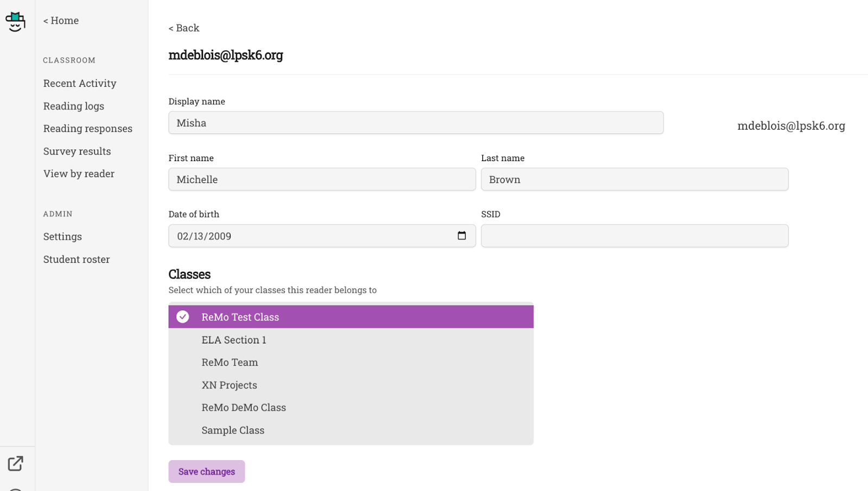Click the mdeblois@lpsk6.org page heading
This screenshot has width=868, height=491.
[226, 55]
